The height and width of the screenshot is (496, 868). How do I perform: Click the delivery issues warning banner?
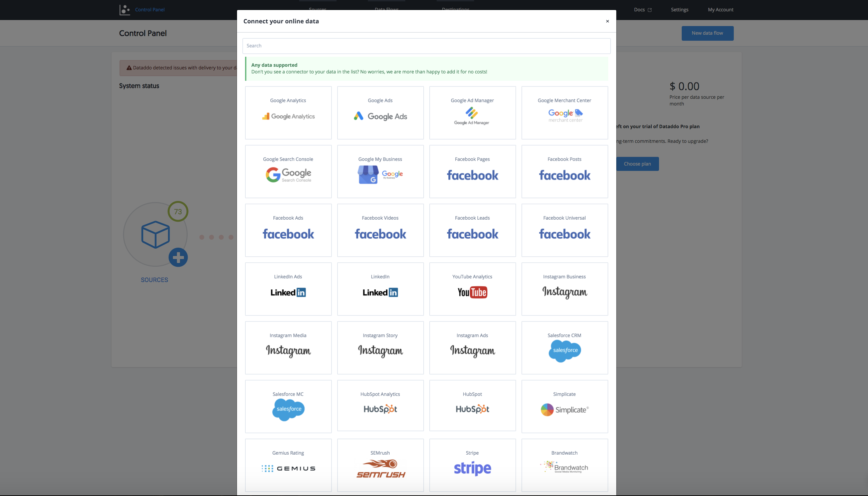[x=178, y=68]
